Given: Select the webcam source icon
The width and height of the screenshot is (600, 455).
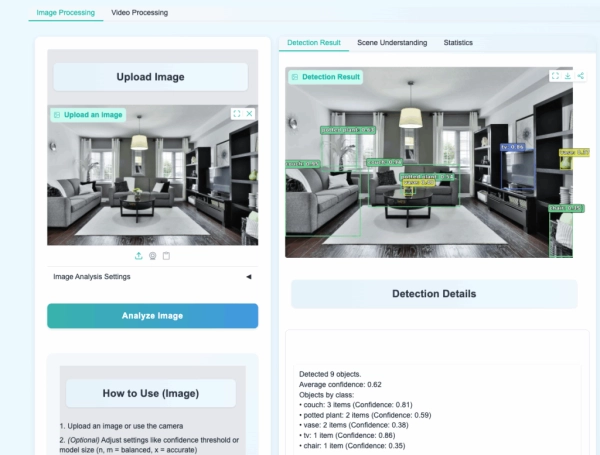Looking at the screenshot, I should coord(153,256).
